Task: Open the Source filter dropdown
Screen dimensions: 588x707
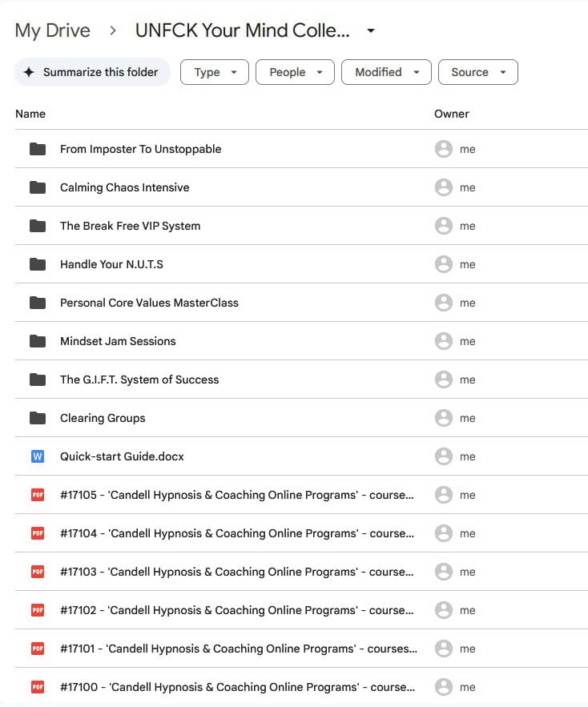Action: [x=477, y=72]
